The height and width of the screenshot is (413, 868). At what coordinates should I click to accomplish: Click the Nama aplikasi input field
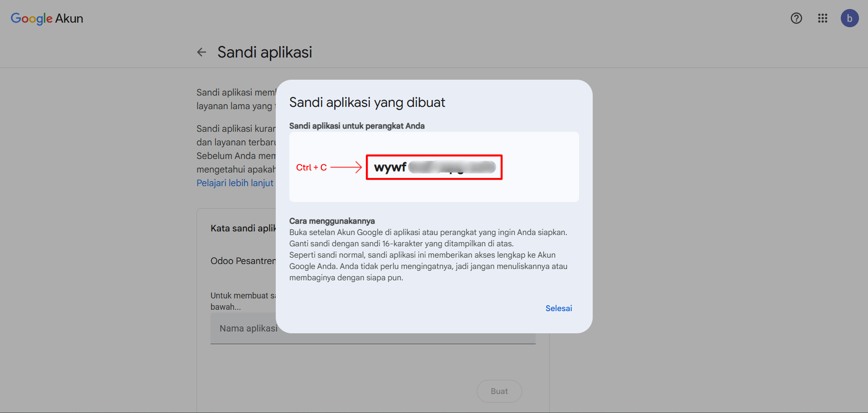245,328
